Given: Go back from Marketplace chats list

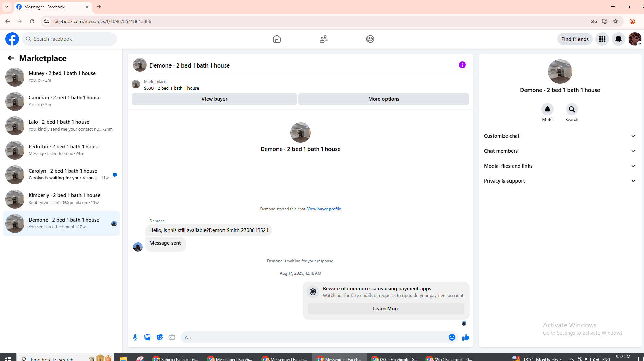Looking at the screenshot, I should pos(11,58).
